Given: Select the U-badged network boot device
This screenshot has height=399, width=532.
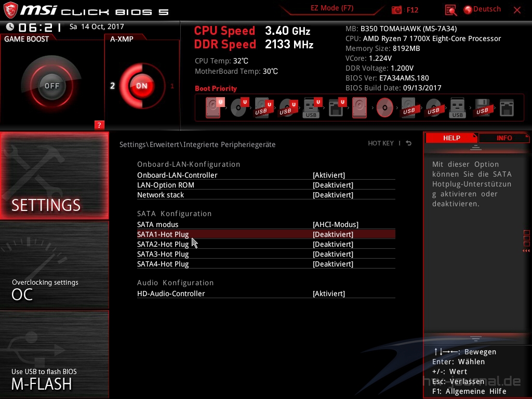Looking at the screenshot, I should (337, 108).
